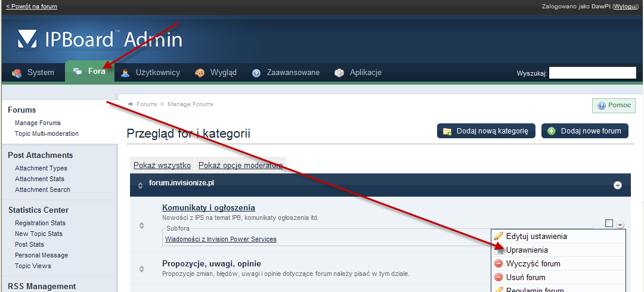Choose Uprawnienia from the menu

tap(559, 250)
